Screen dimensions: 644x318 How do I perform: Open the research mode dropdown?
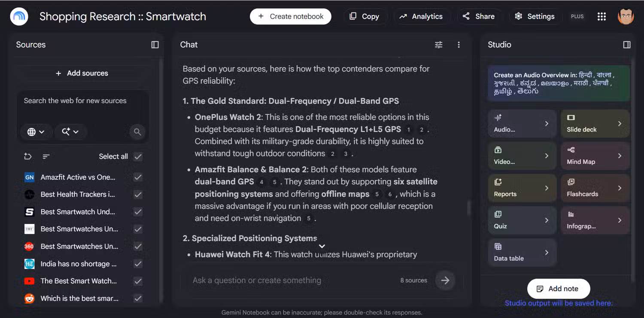pyautogui.click(x=70, y=132)
